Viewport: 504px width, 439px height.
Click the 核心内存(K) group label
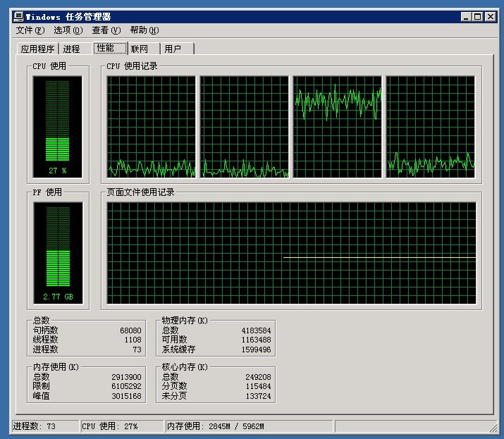pyautogui.click(x=185, y=366)
